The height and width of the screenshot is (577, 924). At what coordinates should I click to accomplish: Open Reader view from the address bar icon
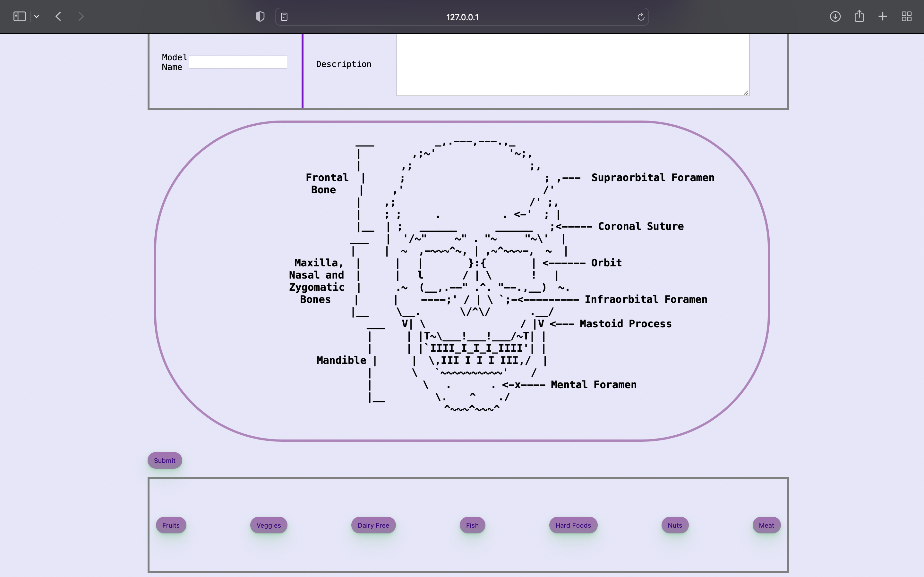coord(284,16)
